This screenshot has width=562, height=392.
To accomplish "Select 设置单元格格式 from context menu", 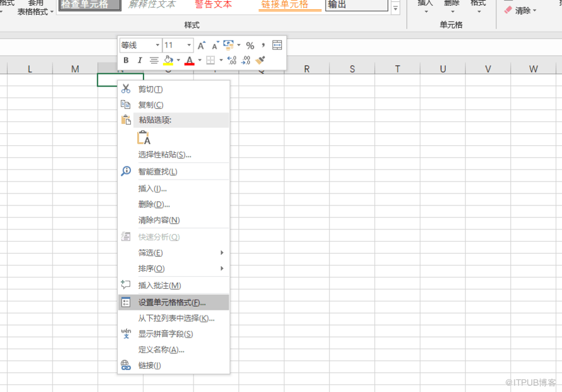I will click(172, 302).
